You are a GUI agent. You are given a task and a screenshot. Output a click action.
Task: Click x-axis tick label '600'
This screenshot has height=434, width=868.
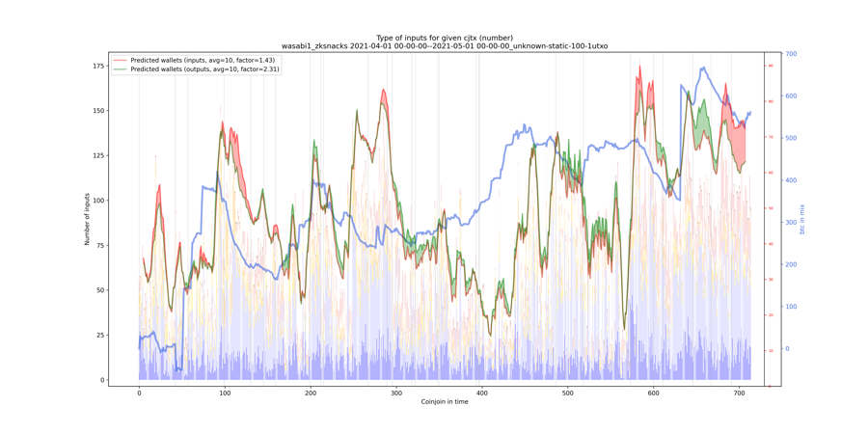point(654,392)
